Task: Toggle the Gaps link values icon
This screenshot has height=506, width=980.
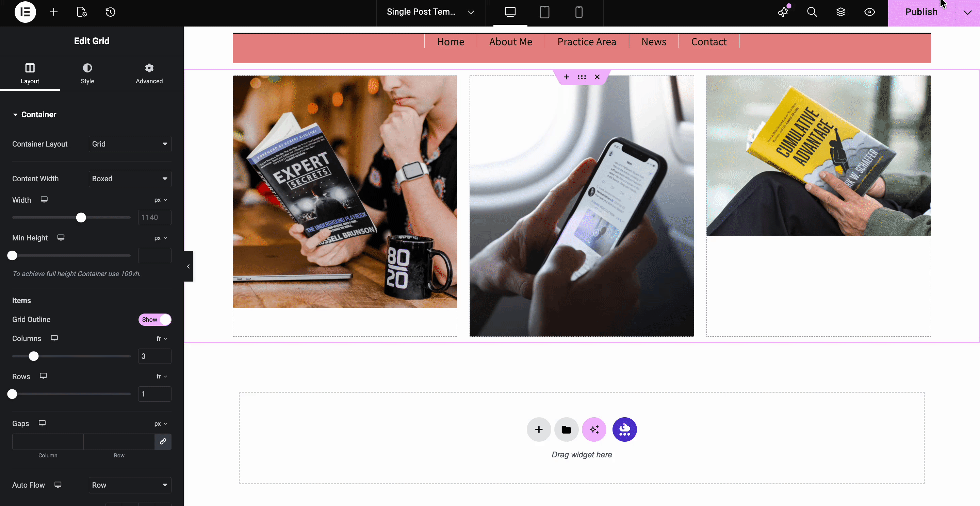Action: point(163,442)
